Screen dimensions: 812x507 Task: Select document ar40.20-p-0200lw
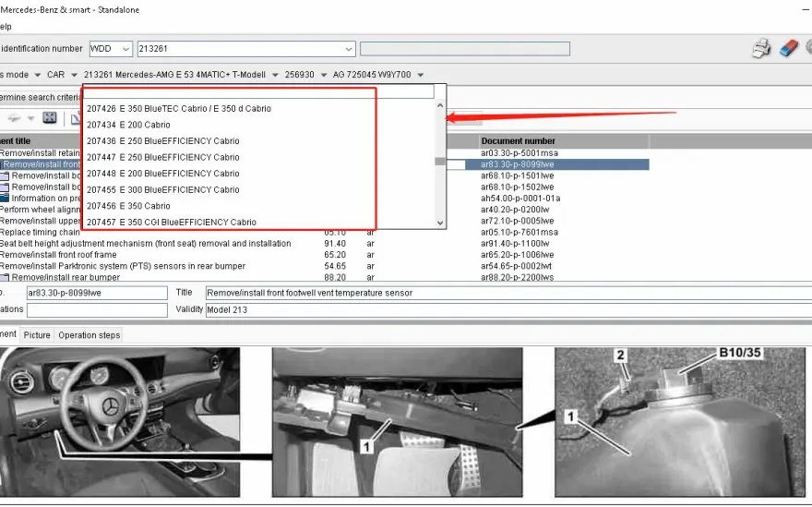coord(515,210)
